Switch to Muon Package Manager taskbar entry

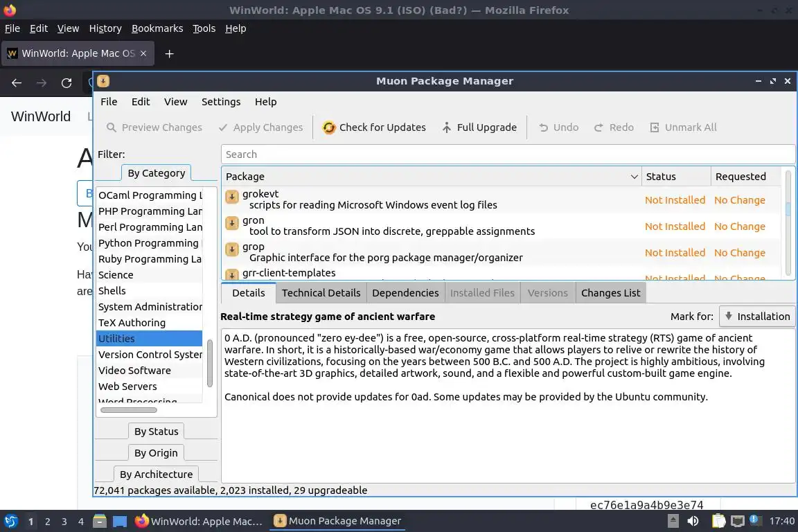[337, 521]
